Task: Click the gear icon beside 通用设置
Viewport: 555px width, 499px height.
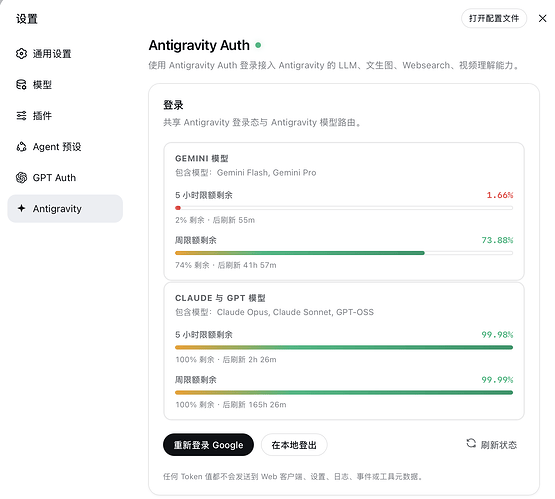Action: click(21, 53)
